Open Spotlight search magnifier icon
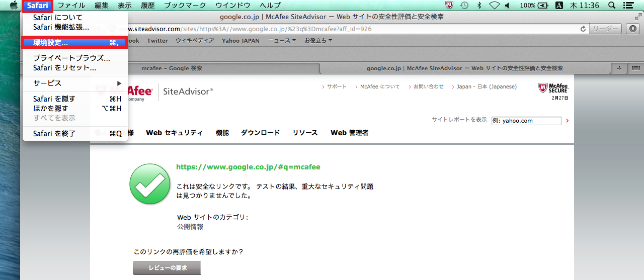644x280 pixels. (611, 6)
